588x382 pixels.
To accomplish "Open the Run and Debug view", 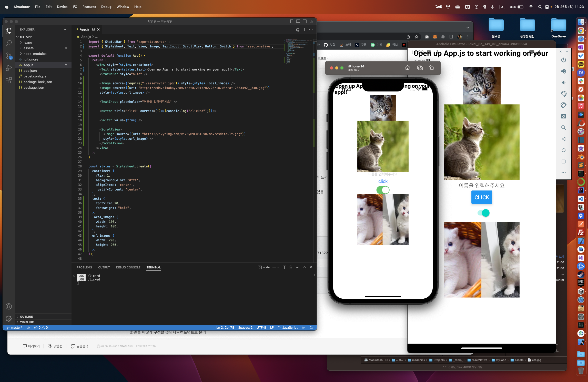I will coord(9,68).
